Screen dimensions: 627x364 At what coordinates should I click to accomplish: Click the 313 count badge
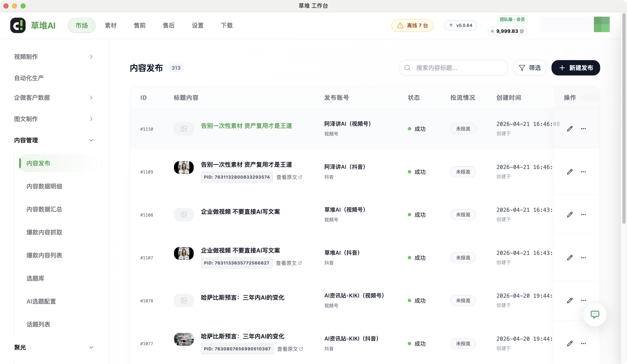point(176,68)
